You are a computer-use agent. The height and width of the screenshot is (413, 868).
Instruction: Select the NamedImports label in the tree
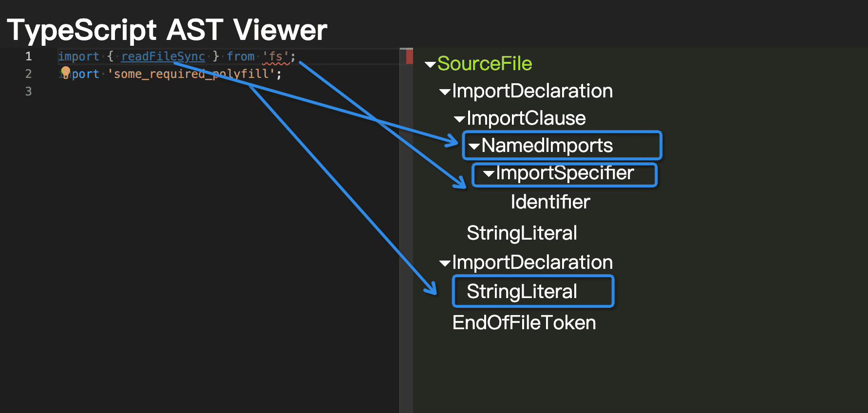coord(547,146)
